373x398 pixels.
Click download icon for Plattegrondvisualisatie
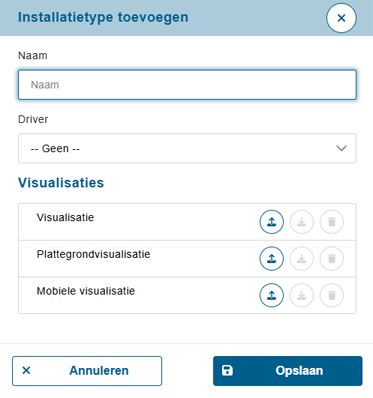point(302,258)
